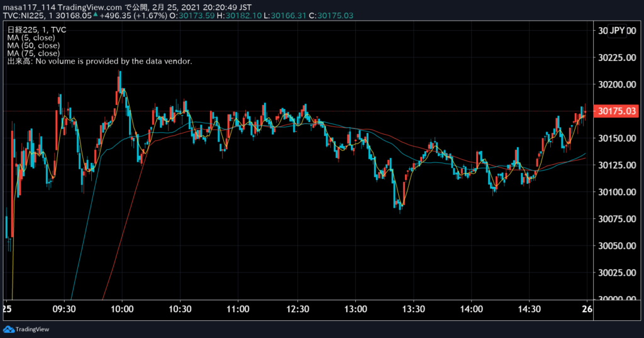
Task: Click the 30150.00 price axis label
Action: click(x=617, y=138)
